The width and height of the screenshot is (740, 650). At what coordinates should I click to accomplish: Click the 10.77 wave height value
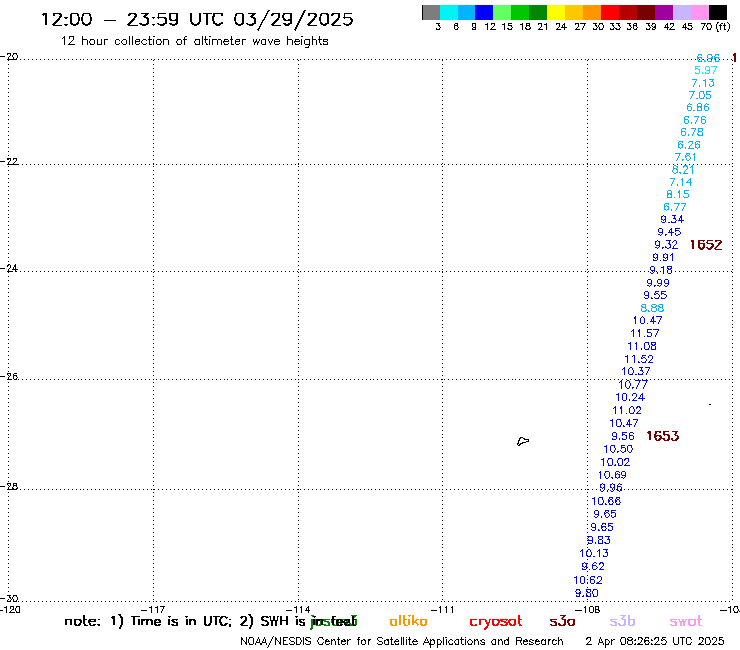(633, 385)
